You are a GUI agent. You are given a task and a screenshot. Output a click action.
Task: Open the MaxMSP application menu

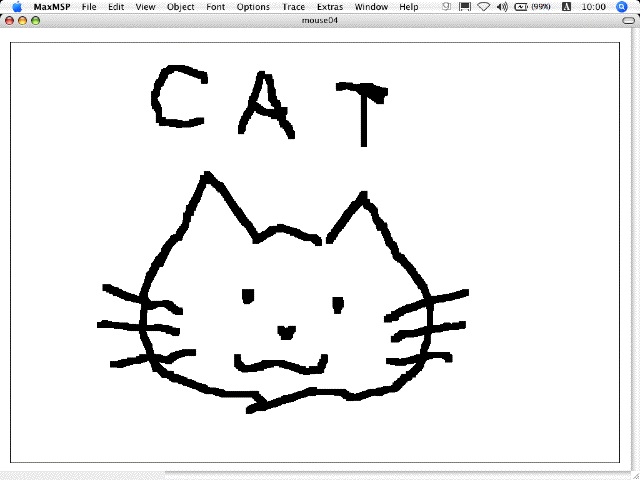click(49, 7)
